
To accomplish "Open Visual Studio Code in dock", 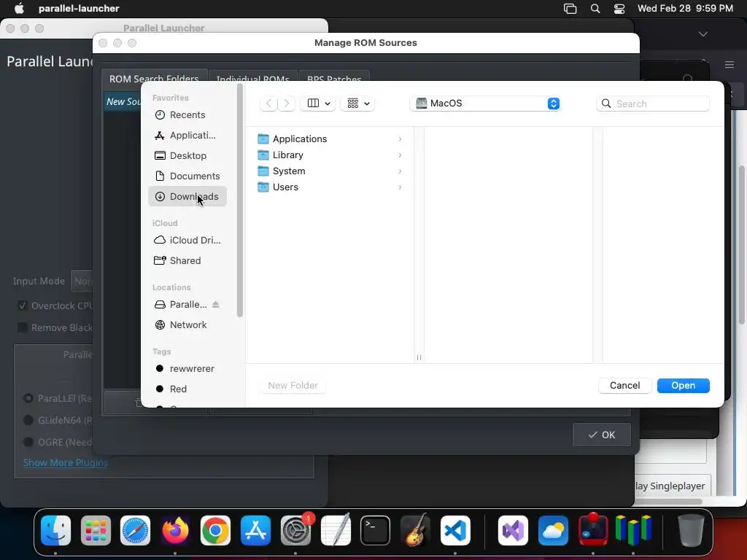I will (x=455, y=531).
